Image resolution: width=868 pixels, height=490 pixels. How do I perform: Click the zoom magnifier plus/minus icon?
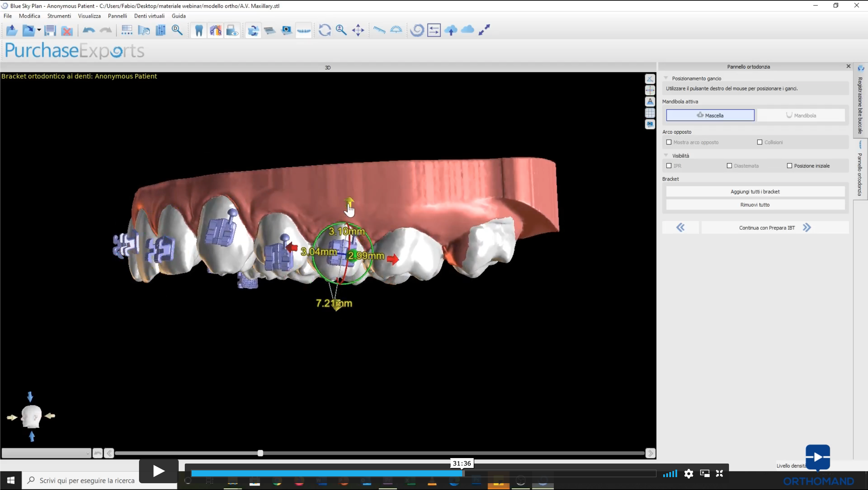point(341,31)
